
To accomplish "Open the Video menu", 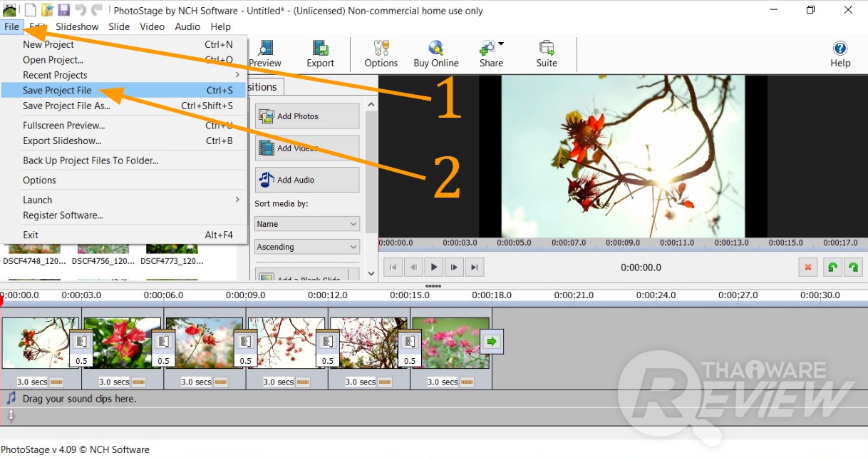I will (152, 26).
